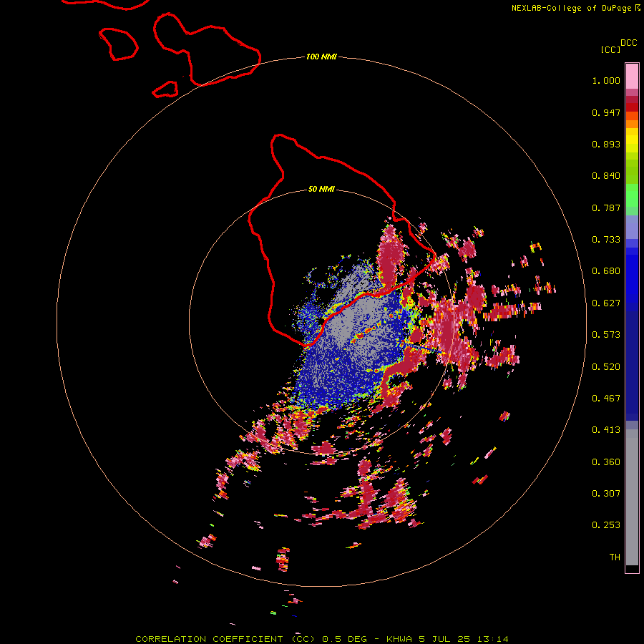Screen dimensions: 644x644
Task: Click the 0.307 value on the color scale
Action: coord(606,494)
